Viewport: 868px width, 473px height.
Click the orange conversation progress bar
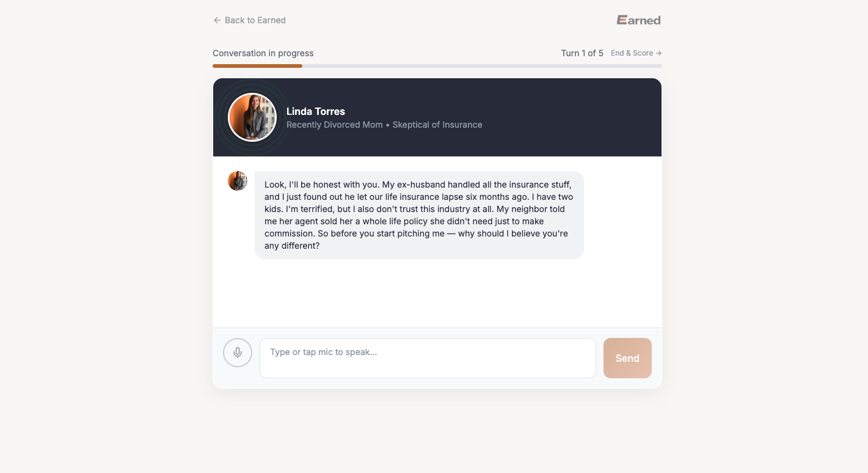[x=257, y=65]
